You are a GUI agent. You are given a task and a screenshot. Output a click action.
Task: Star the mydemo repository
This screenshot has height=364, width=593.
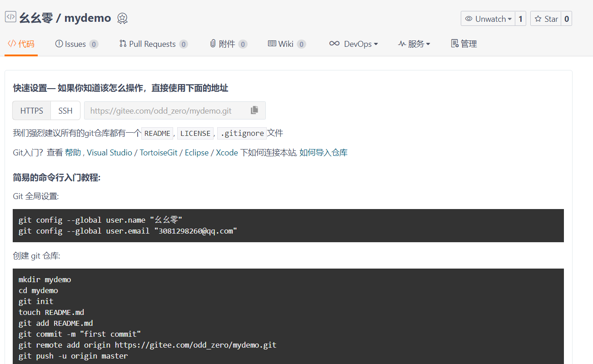click(x=546, y=19)
